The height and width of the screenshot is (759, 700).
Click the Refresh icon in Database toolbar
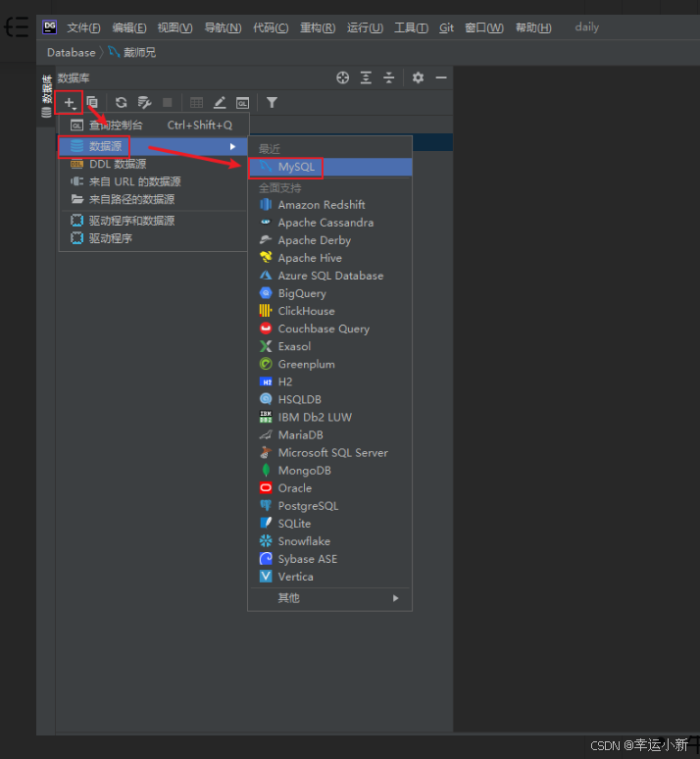pos(121,102)
